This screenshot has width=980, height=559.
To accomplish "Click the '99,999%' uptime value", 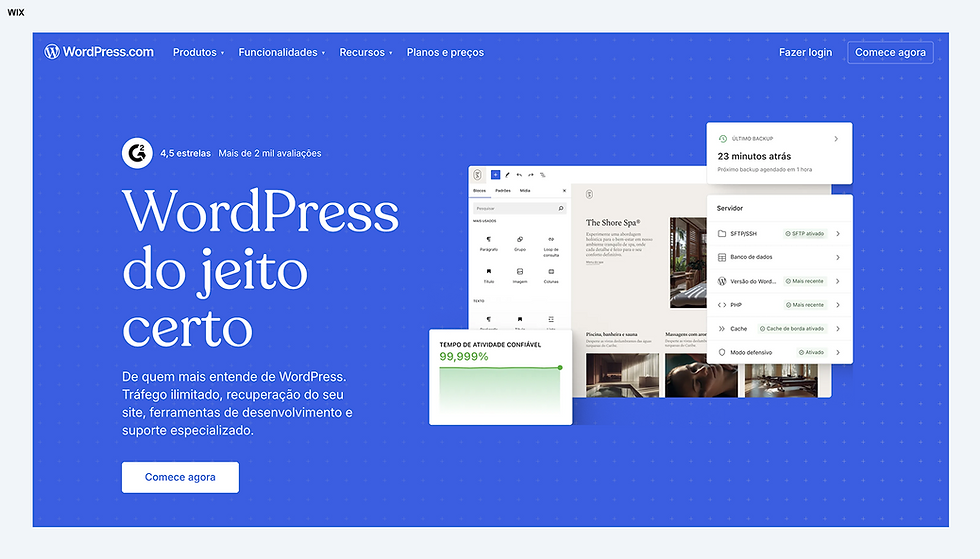I will (464, 356).
